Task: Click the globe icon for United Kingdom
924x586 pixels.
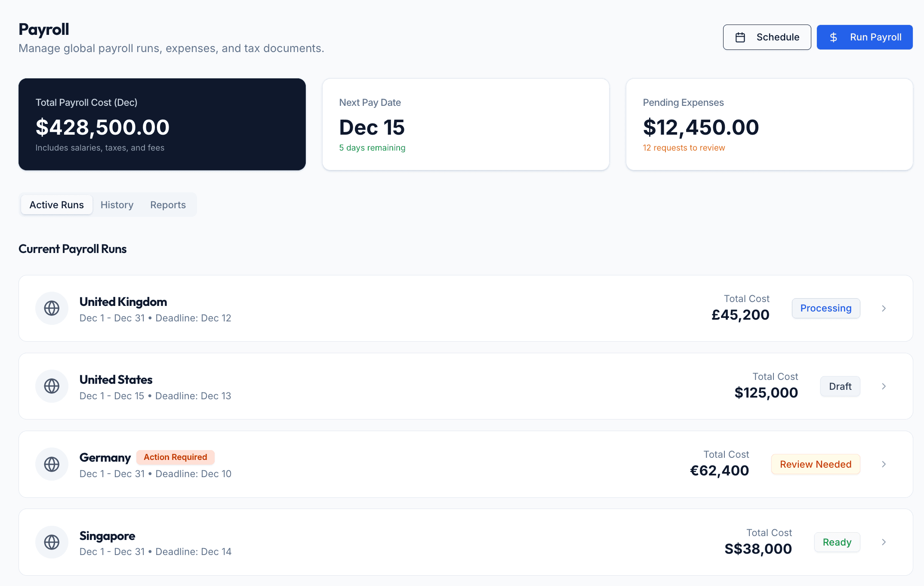Action: click(x=52, y=308)
